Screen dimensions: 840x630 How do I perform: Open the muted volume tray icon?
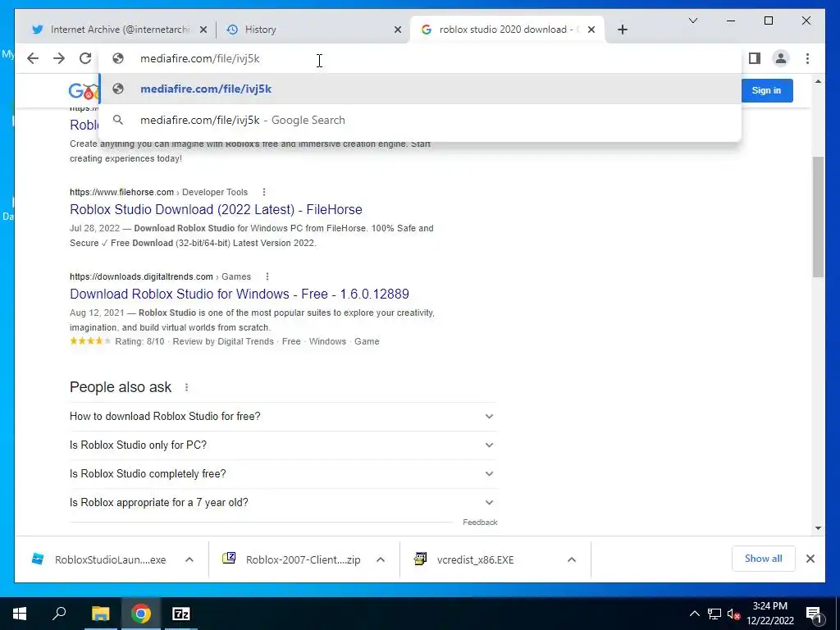733,614
